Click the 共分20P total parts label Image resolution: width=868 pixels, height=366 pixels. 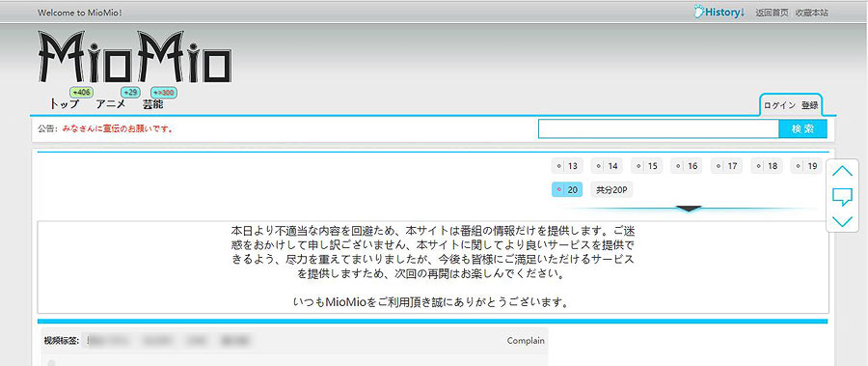coord(611,189)
